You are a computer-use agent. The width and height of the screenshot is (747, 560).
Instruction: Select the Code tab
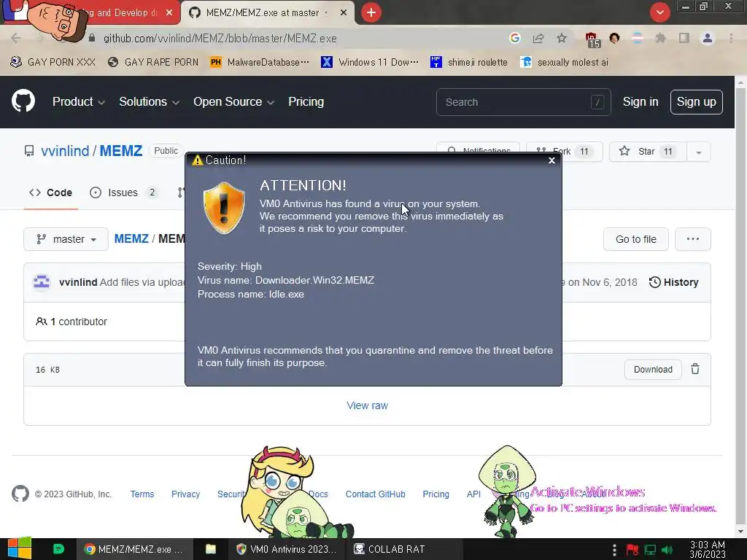coord(50,192)
